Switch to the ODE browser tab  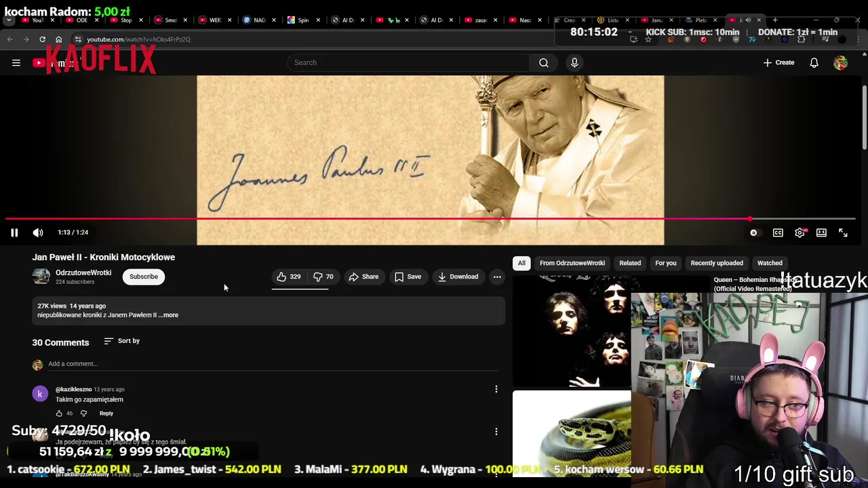(79, 20)
